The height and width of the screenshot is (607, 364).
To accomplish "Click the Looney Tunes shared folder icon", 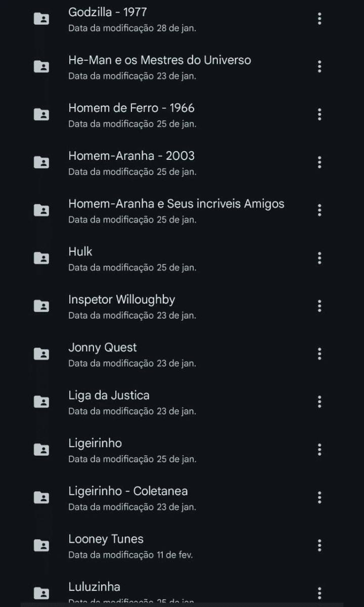I will click(41, 545).
